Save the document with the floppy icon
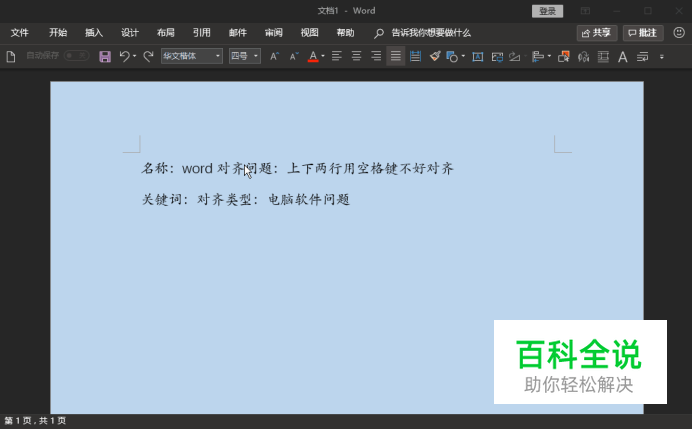692x429 pixels. pos(105,56)
